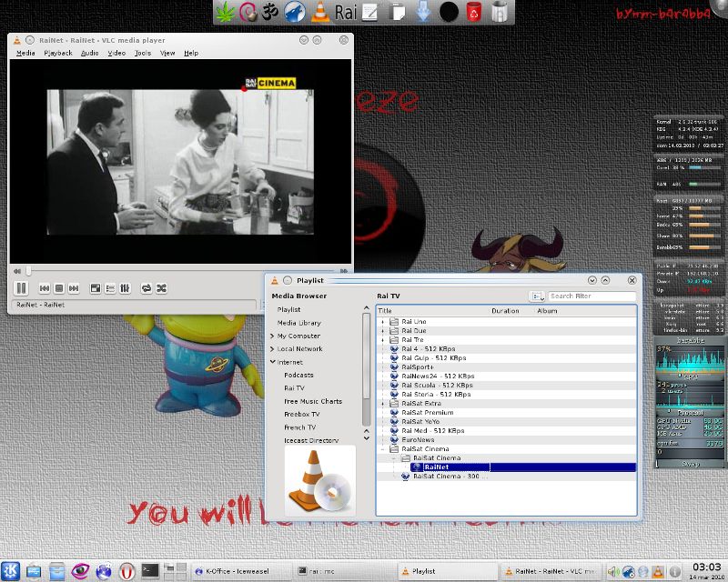This screenshot has height=582, width=728.
Task: Open the Rai launcher in top dock
Action: [x=346, y=13]
